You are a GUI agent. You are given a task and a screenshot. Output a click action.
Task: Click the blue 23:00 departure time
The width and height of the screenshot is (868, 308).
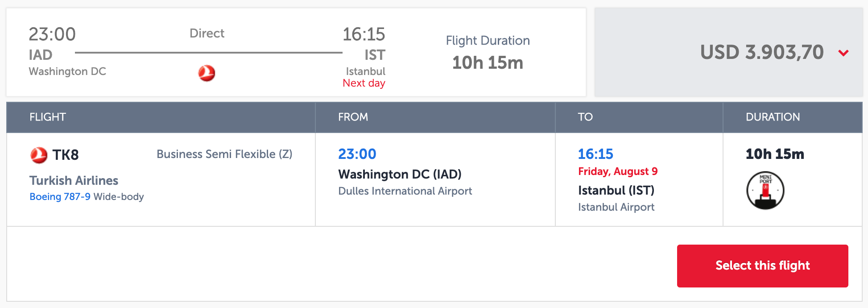(x=357, y=154)
